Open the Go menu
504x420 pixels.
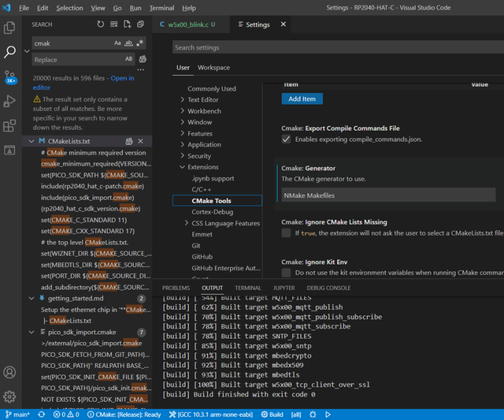pos(117,8)
